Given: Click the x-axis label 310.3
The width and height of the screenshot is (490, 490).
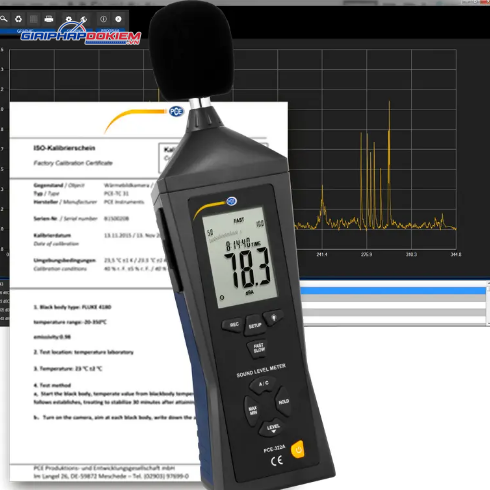Looking at the screenshot, I should 411,254.
